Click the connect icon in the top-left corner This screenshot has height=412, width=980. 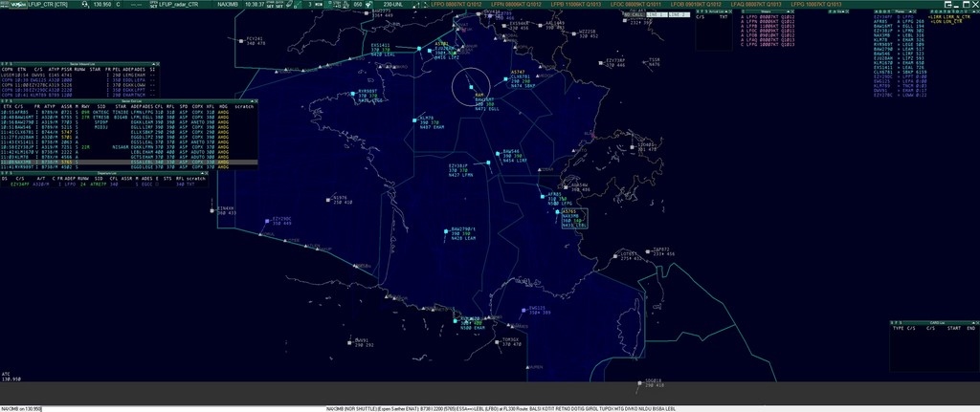6,4
